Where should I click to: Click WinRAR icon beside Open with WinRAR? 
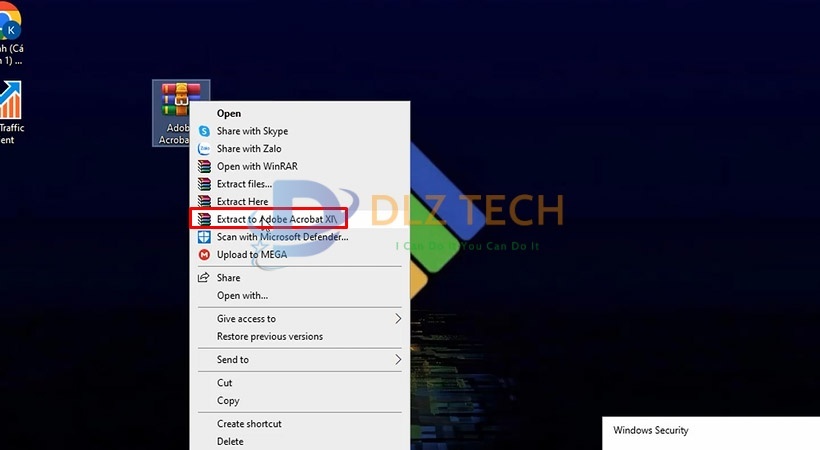pos(204,166)
